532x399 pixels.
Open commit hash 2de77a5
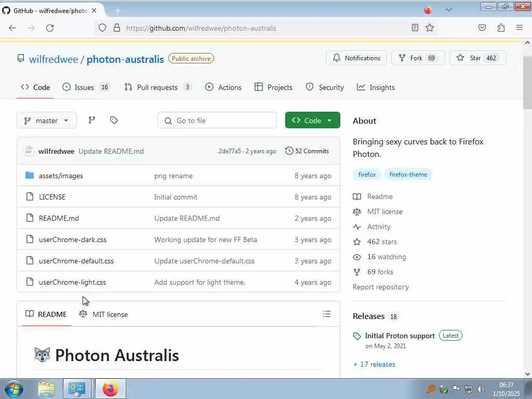click(229, 151)
